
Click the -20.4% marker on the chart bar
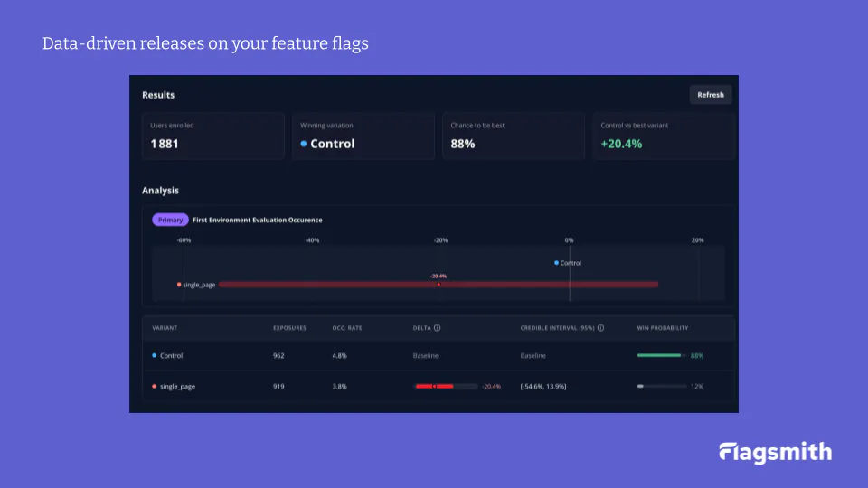pos(439,285)
